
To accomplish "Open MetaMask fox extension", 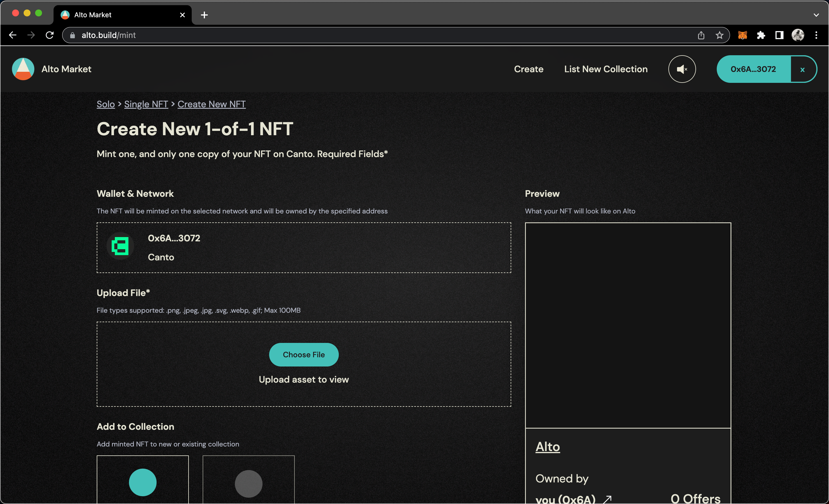I will pos(743,35).
